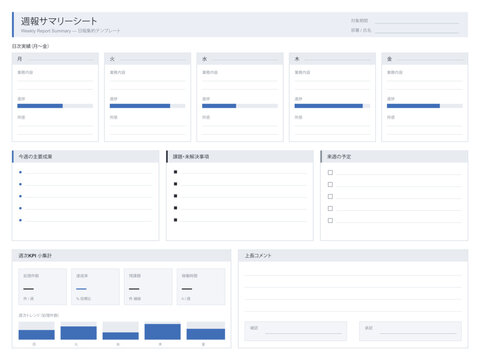The width and height of the screenshot is (480, 360).
Task: Click the 水 progress bar
Action: click(x=240, y=106)
